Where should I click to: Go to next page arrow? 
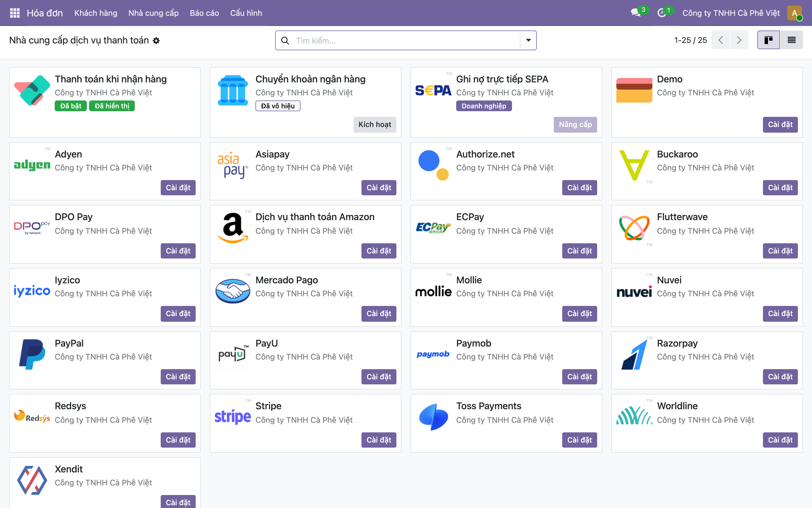click(739, 40)
